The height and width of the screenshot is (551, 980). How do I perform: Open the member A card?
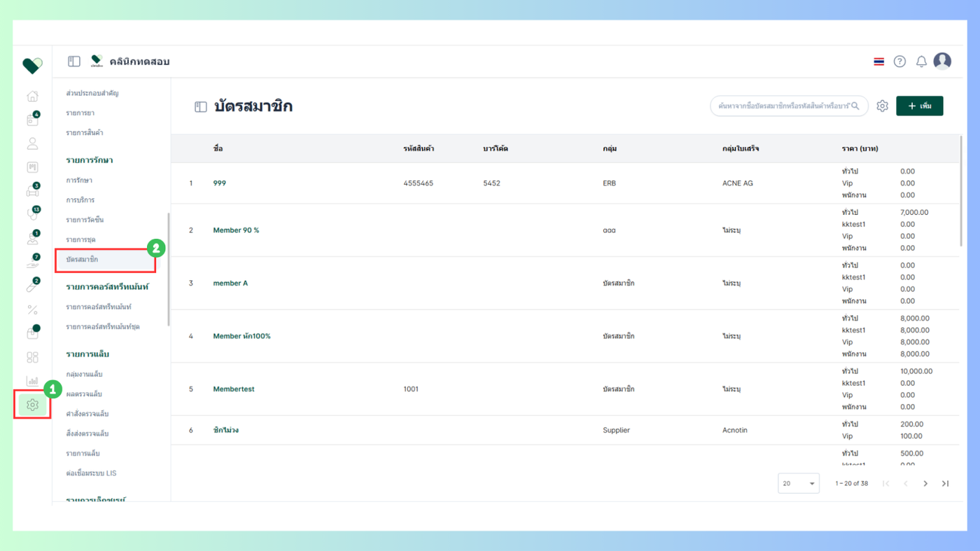(230, 284)
